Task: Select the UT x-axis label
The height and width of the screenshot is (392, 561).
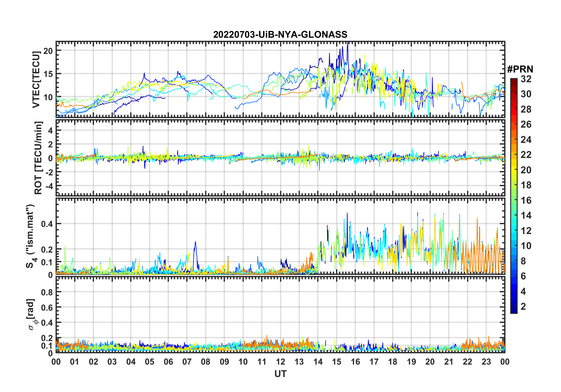Action: pos(280,374)
